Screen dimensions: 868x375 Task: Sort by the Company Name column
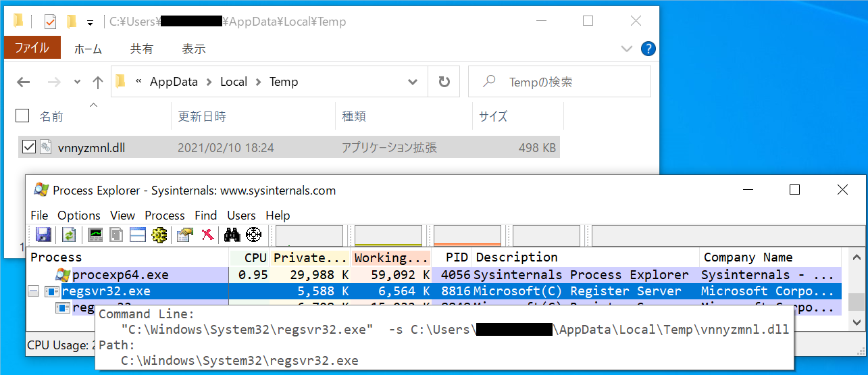(771, 257)
